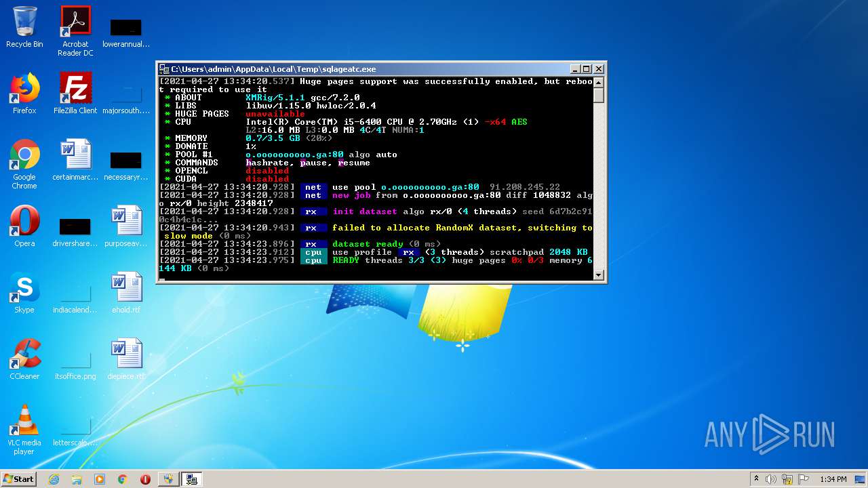Open the Firefox desktop shortcut
This screenshot has height=488, width=868.
[24, 94]
